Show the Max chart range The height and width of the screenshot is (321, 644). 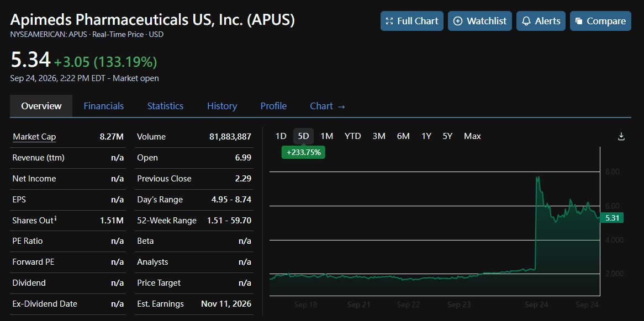472,136
